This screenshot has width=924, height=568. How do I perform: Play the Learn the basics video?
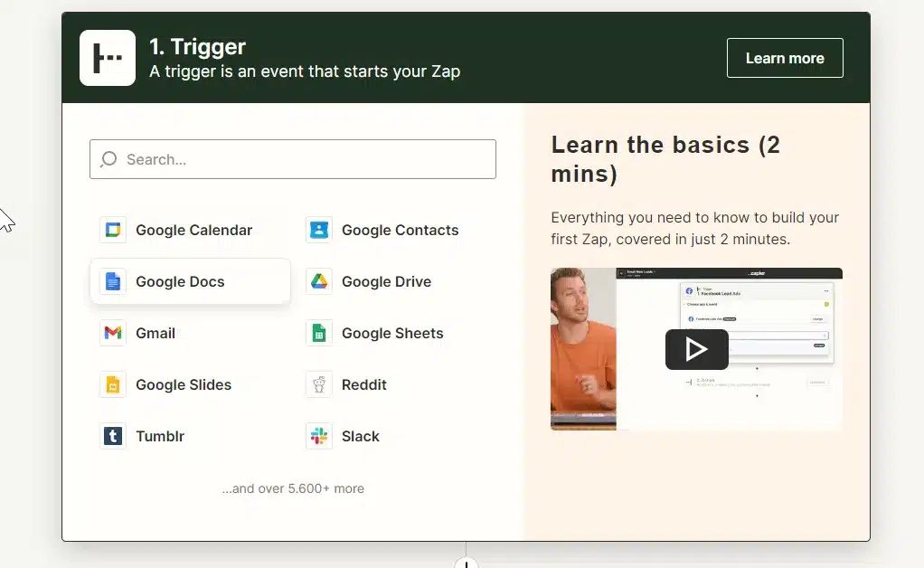point(696,349)
